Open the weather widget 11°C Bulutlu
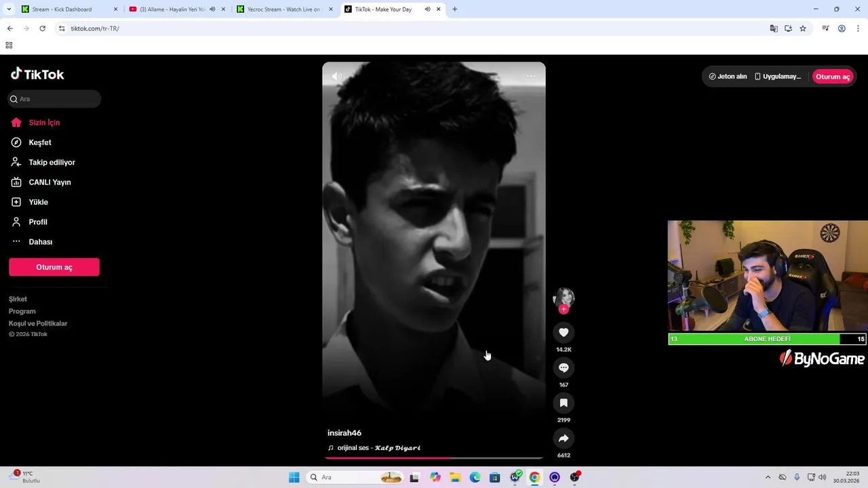This screenshot has height=488, width=868. pyautogui.click(x=26, y=477)
